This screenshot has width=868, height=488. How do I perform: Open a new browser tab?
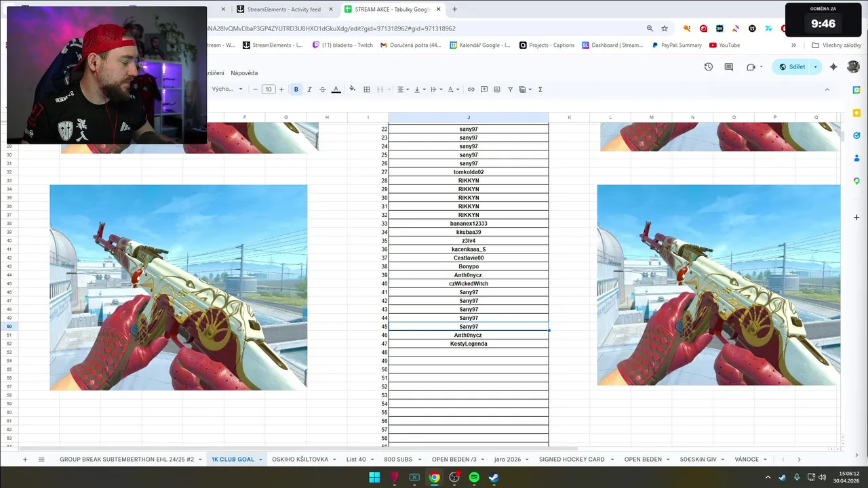coord(454,9)
